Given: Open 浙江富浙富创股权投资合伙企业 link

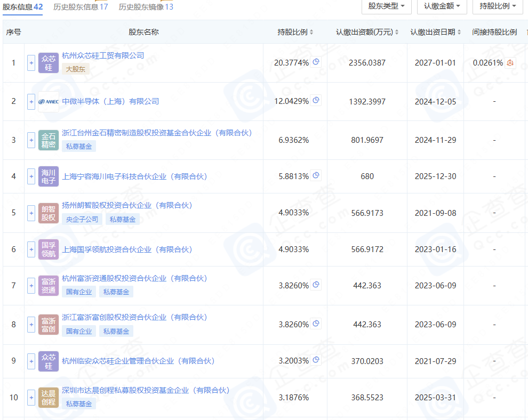Looking at the screenshot, I should pyautogui.click(x=134, y=317).
